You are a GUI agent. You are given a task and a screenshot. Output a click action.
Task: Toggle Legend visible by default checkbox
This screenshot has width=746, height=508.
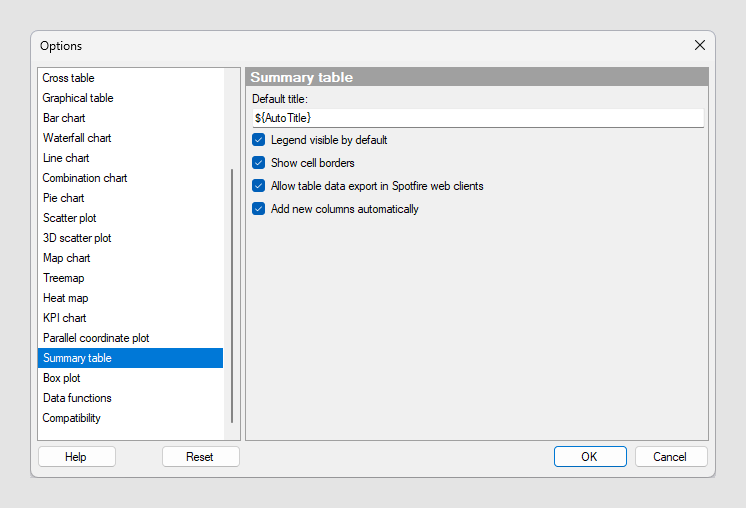pyautogui.click(x=258, y=140)
